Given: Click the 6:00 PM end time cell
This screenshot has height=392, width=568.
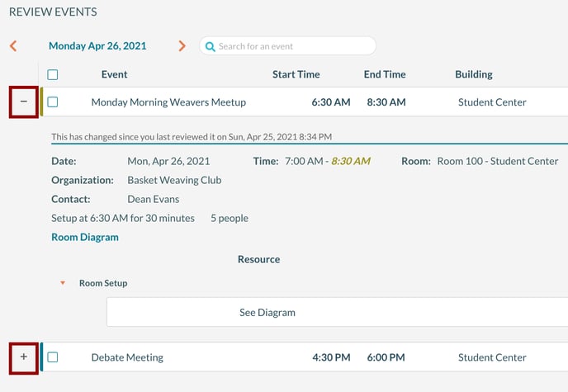Looking at the screenshot, I should click(386, 357).
